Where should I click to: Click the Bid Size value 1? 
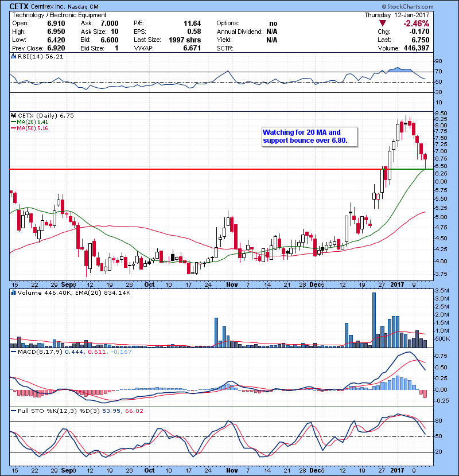(x=116, y=48)
